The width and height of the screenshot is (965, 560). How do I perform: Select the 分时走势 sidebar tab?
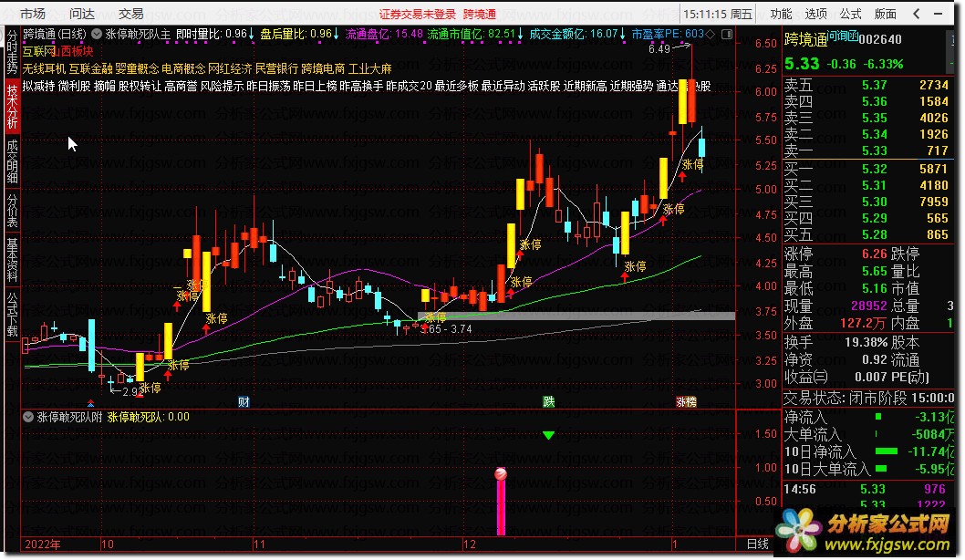click(x=12, y=53)
